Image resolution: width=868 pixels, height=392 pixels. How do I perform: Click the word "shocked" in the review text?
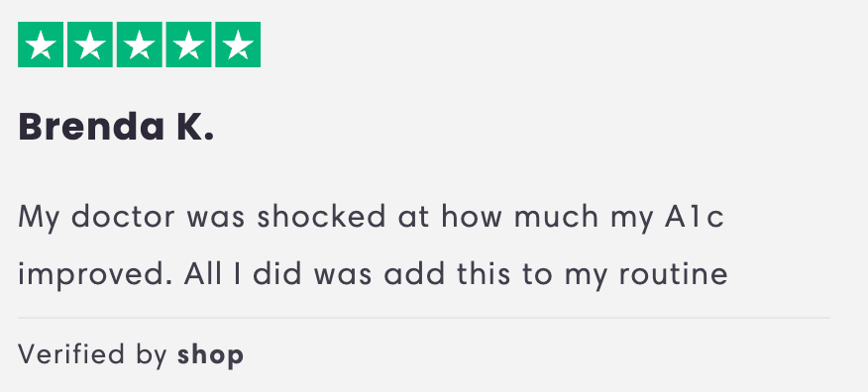tap(321, 216)
